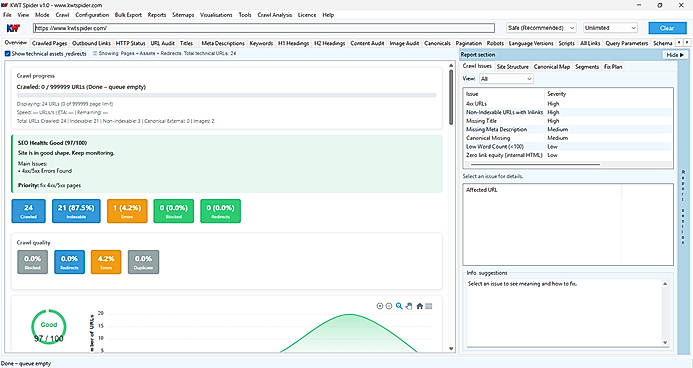Screen dimensions: 693x368
Task: Hide the Report section panel
Action: (674, 55)
